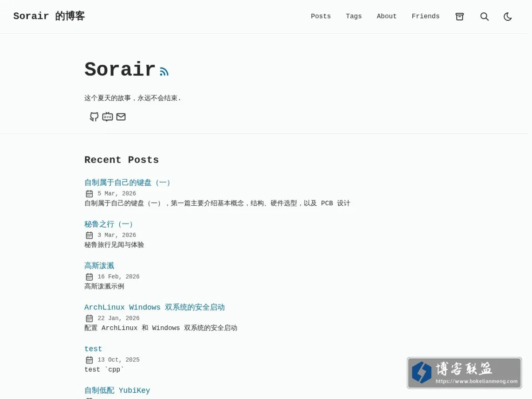The height and width of the screenshot is (399, 532).
Task: Click the date text 22 Jan, 2026
Action: pyautogui.click(x=119, y=318)
